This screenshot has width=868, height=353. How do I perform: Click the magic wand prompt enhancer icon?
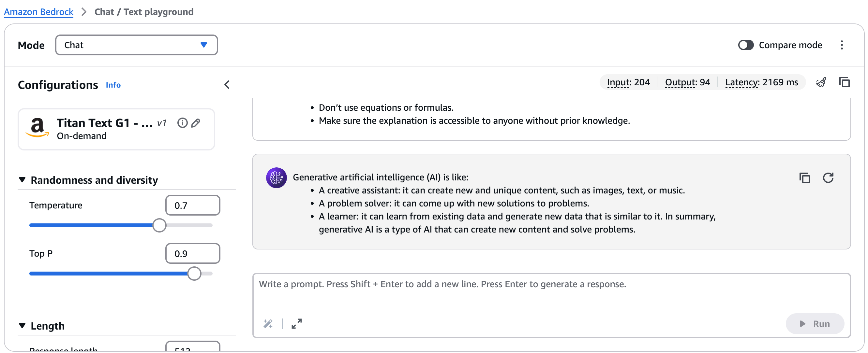coord(268,324)
